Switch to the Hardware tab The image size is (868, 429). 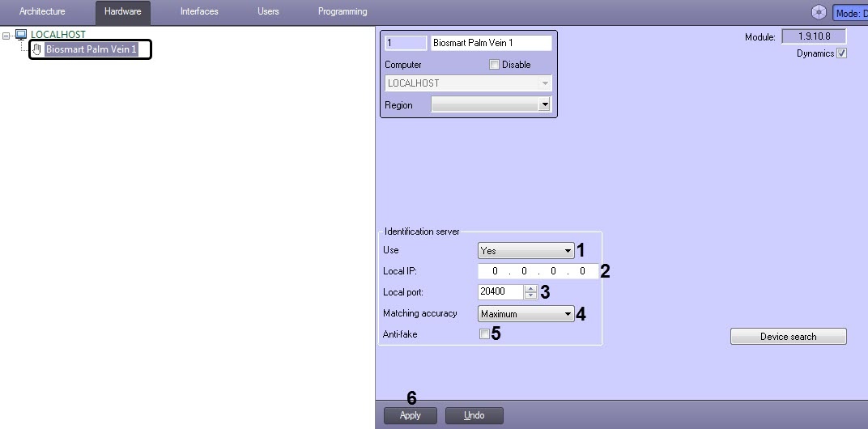123,11
